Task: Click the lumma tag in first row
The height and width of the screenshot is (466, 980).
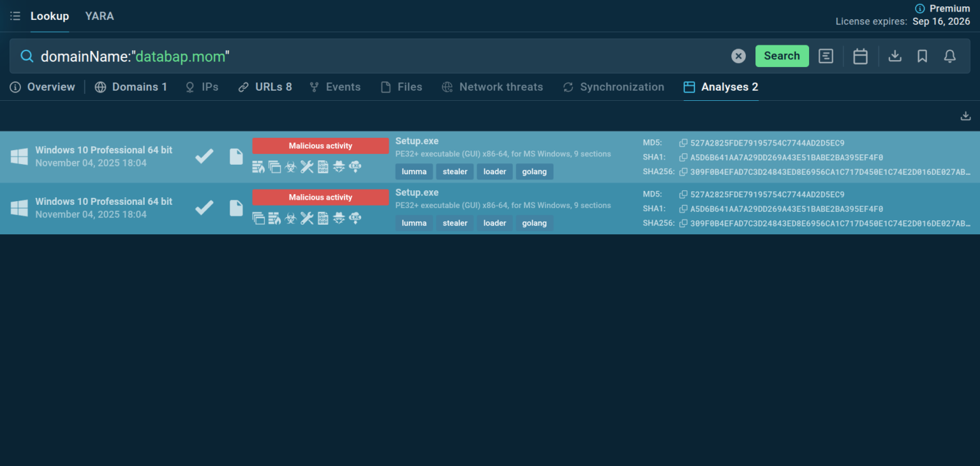Action: [414, 172]
